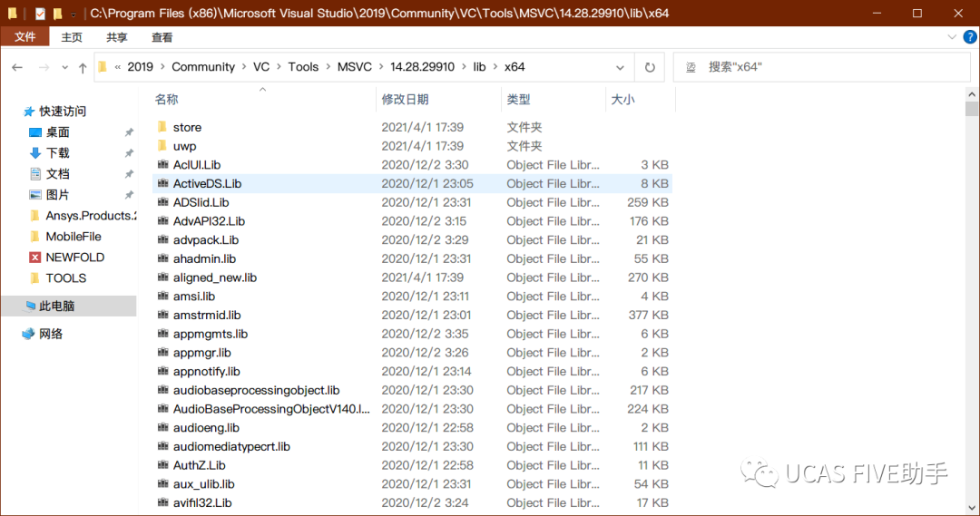Click the audioeng.lib file icon
This screenshot has height=516, width=980.
(x=163, y=427)
